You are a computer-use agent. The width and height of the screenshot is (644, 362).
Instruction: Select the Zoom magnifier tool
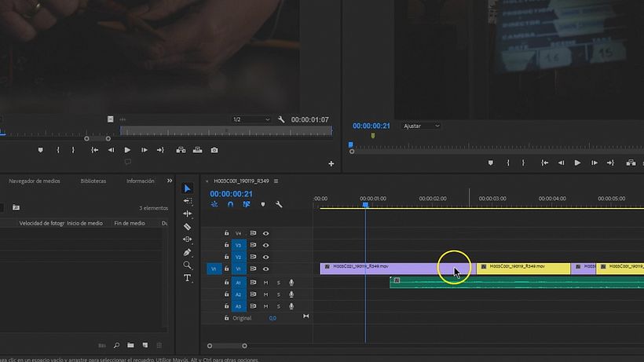pyautogui.click(x=187, y=265)
